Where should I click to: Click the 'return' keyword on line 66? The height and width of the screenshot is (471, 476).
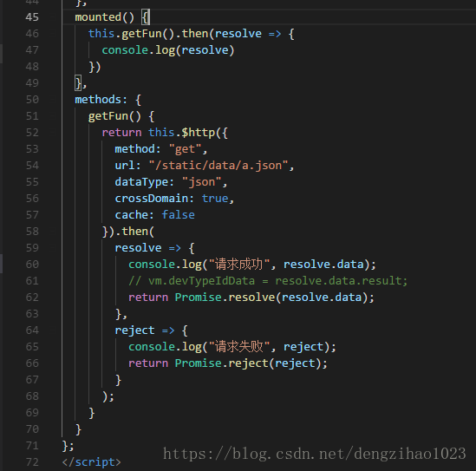coord(148,363)
